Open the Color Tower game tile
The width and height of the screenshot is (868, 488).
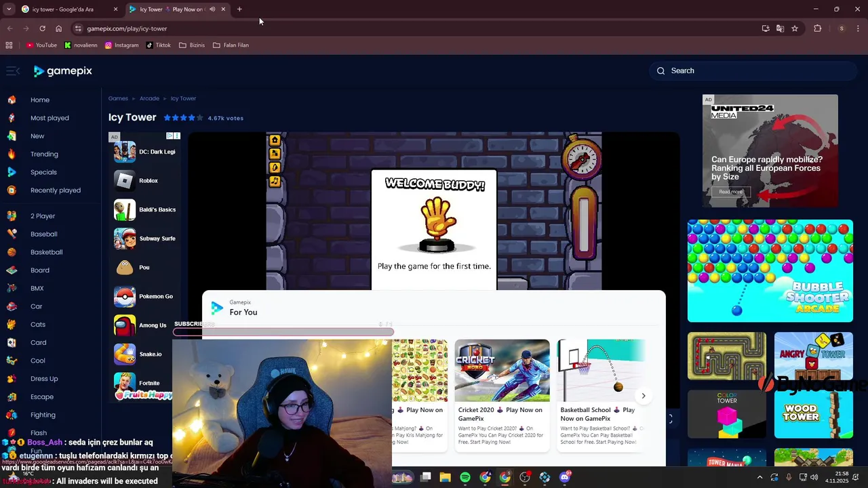[727, 414]
